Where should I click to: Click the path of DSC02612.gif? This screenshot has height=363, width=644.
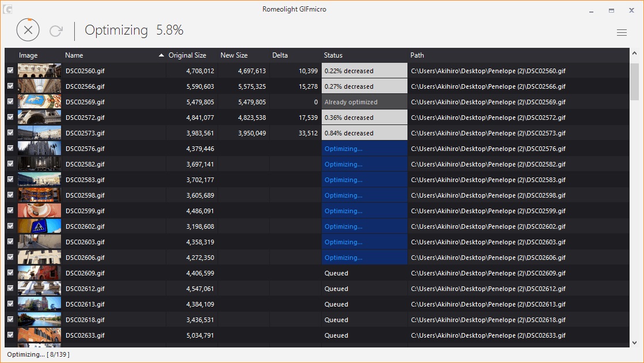[x=488, y=289]
